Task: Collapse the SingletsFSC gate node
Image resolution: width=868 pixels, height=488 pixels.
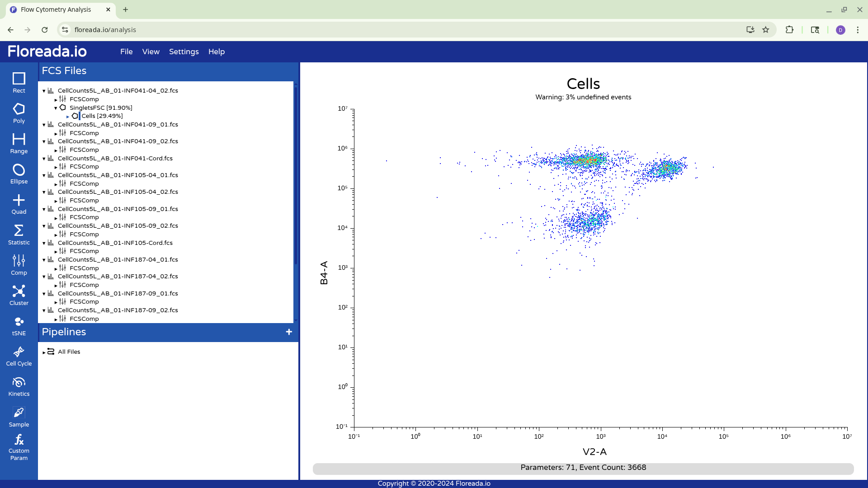Action: (56, 108)
